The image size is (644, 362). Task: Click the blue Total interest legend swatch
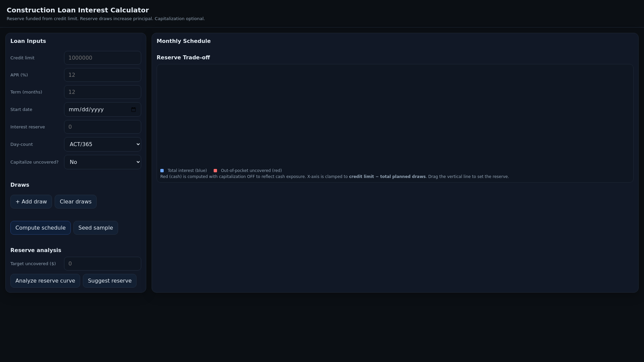[x=162, y=171]
